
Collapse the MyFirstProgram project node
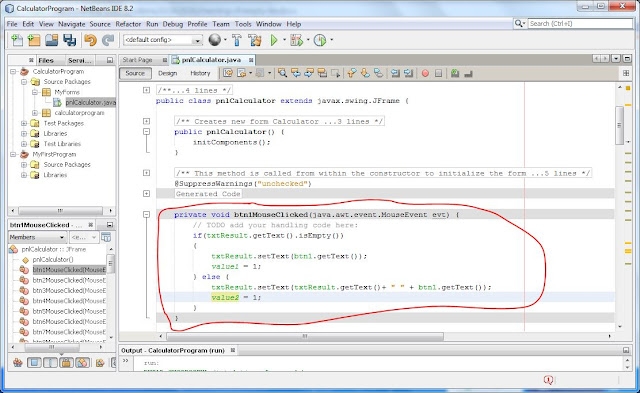point(13,154)
